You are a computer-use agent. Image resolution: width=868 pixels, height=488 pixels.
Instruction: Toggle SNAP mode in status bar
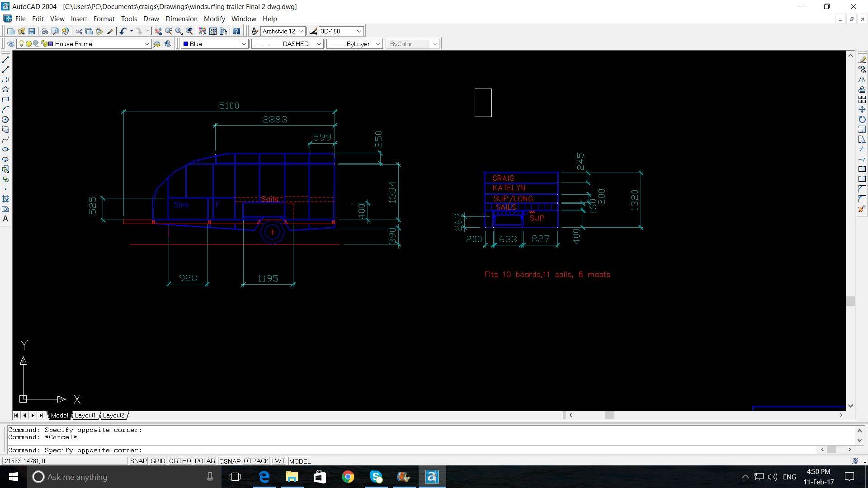(x=138, y=461)
